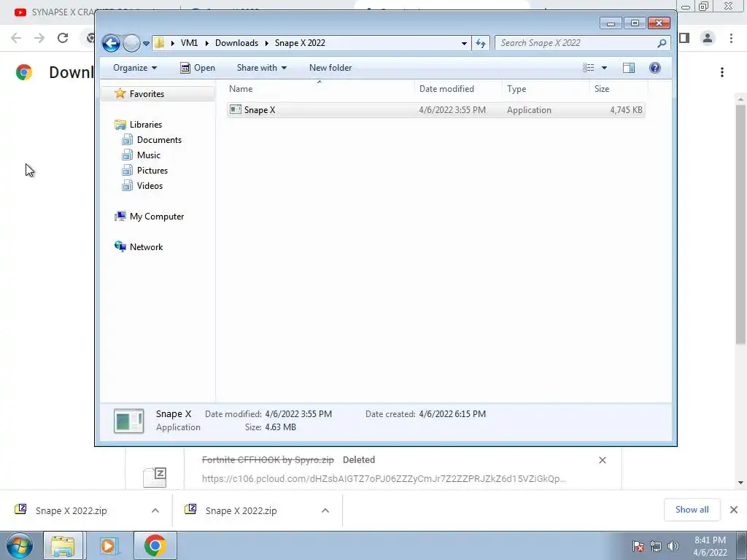Open the Documents library
This screenshot has width=747, height=560.
tap(159, 139)
